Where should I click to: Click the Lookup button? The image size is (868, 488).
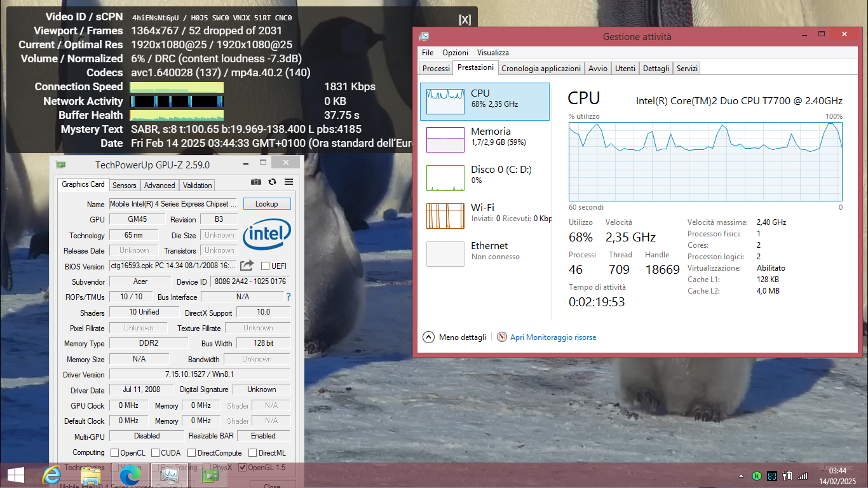266,204
